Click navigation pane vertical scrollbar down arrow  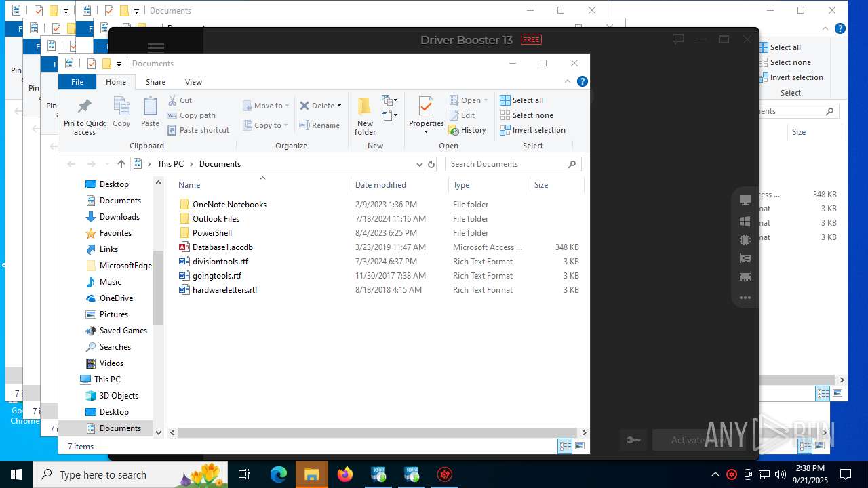(x=158, y=432)
